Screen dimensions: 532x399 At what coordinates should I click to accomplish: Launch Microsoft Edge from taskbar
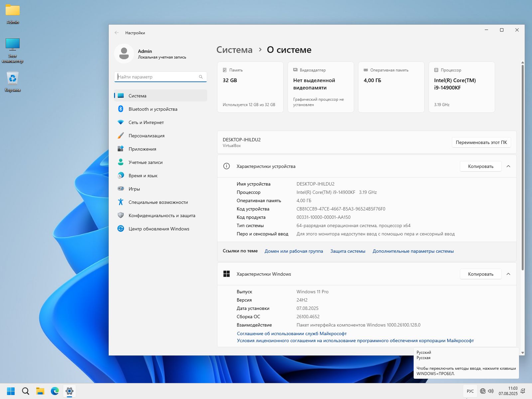(55, 391)
